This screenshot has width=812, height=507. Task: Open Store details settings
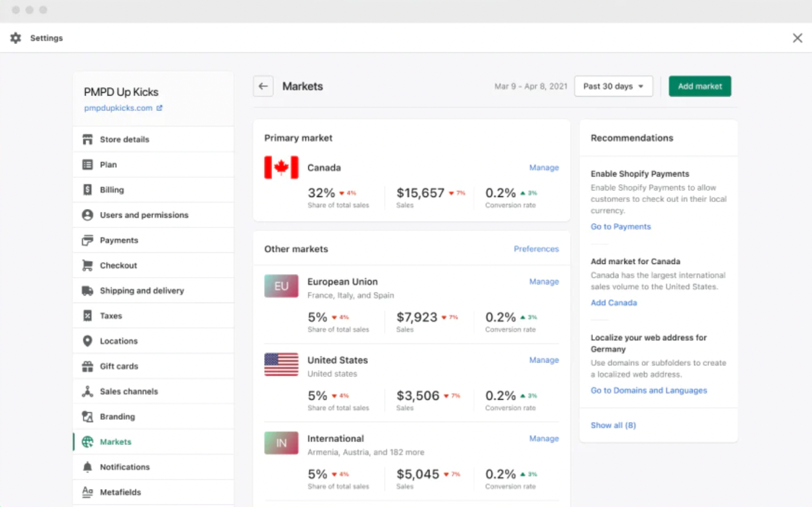(153, 139)
